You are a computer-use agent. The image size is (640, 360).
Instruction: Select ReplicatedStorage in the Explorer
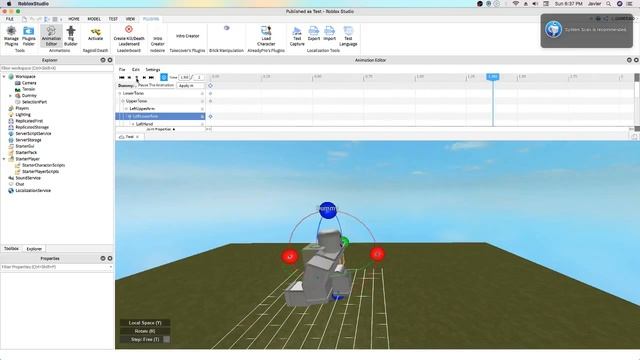32,127
